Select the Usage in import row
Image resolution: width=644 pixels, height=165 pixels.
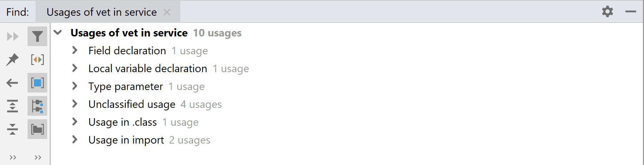(126, 140)
